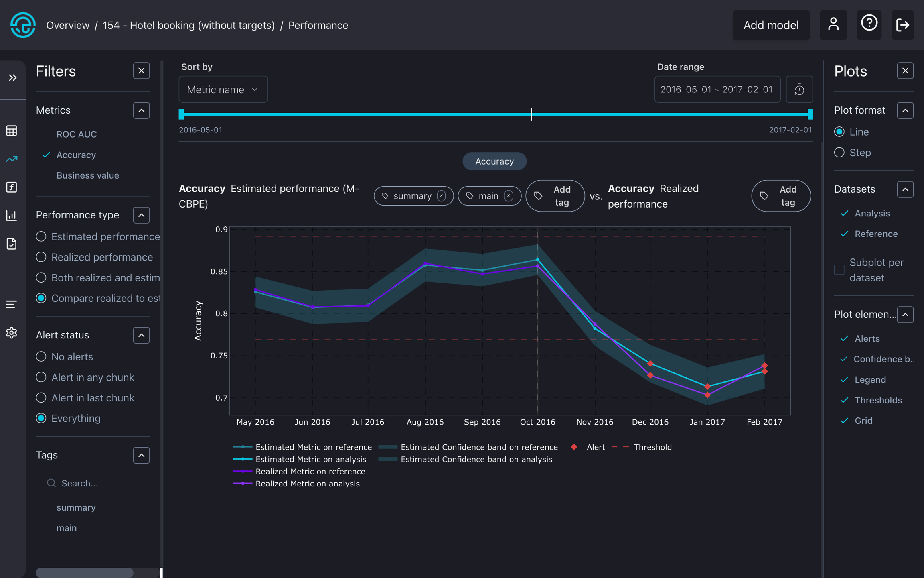Click the help question mark icon
The image size is (924, 578).
[x=869, y=24]
